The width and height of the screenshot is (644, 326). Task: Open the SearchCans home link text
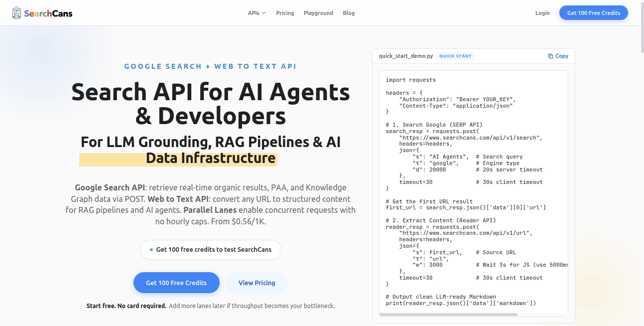48,13
